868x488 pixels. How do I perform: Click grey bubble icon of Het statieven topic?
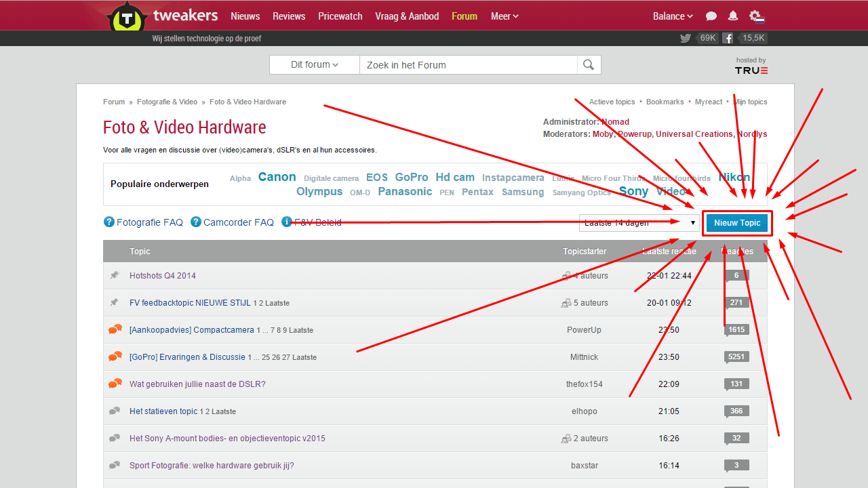[x=115, y=411]
